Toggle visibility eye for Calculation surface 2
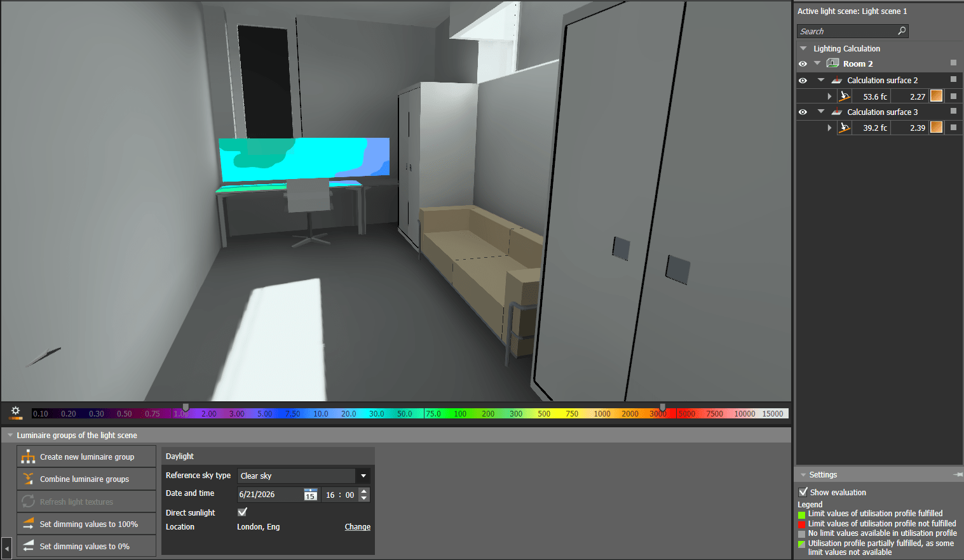Image resolution: width=964 pixels, height=560 pixels. [x=803, y=81]
